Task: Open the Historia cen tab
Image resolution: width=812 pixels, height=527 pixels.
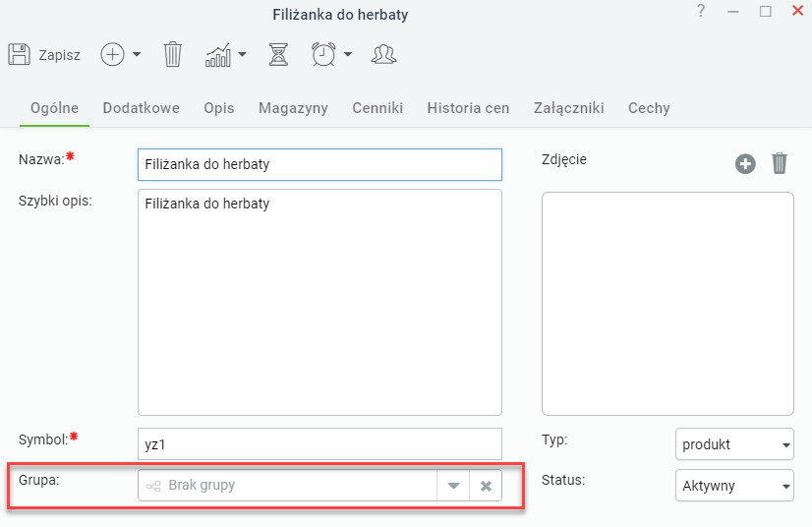Action: tap(468, 108)
